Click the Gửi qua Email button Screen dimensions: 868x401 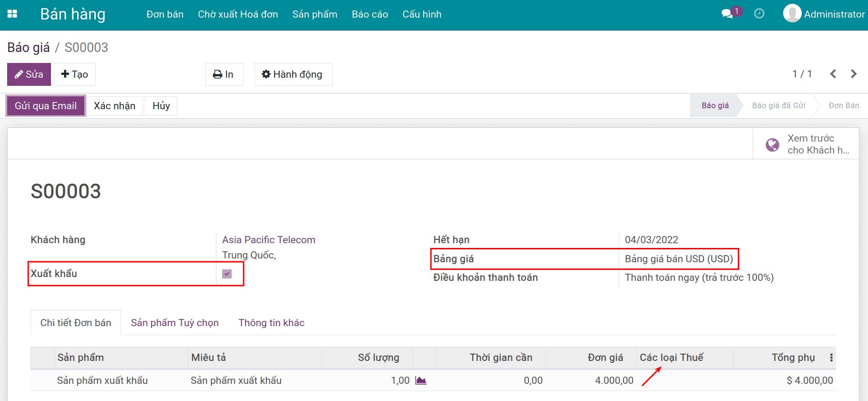click(46, 106)
